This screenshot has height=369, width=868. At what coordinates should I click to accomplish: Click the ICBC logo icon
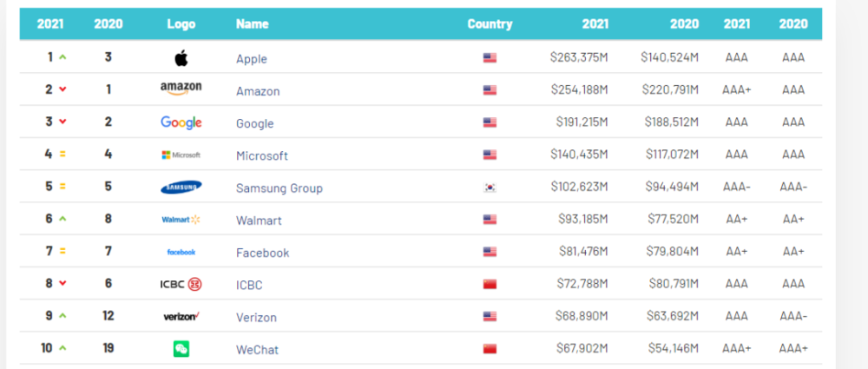(181, 285)
